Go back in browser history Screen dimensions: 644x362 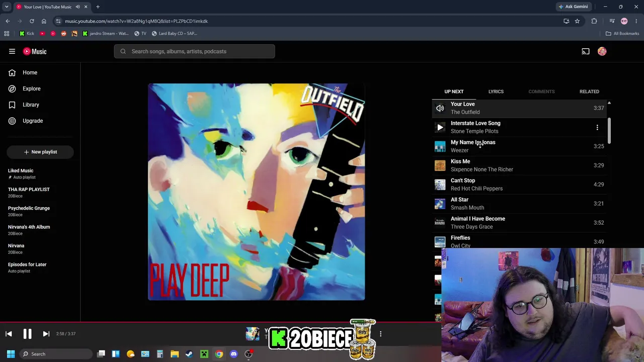[8, 21]
